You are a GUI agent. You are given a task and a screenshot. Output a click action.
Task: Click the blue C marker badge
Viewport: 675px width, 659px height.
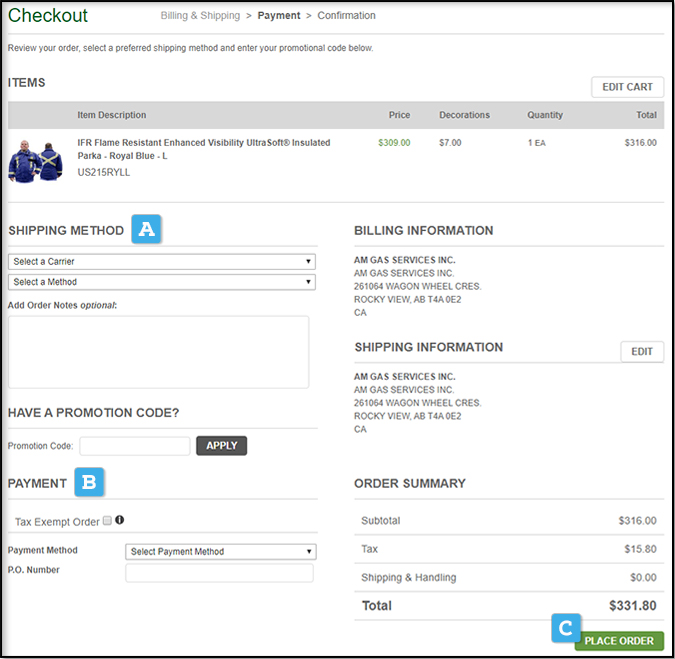point(566,628)
